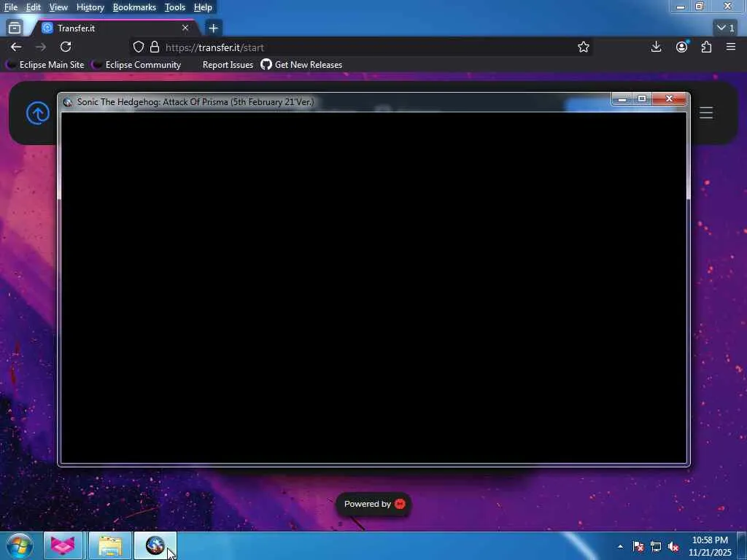Click the tracking protection shield icon
This screenshot has height=560, width=747.
[138, 47]
